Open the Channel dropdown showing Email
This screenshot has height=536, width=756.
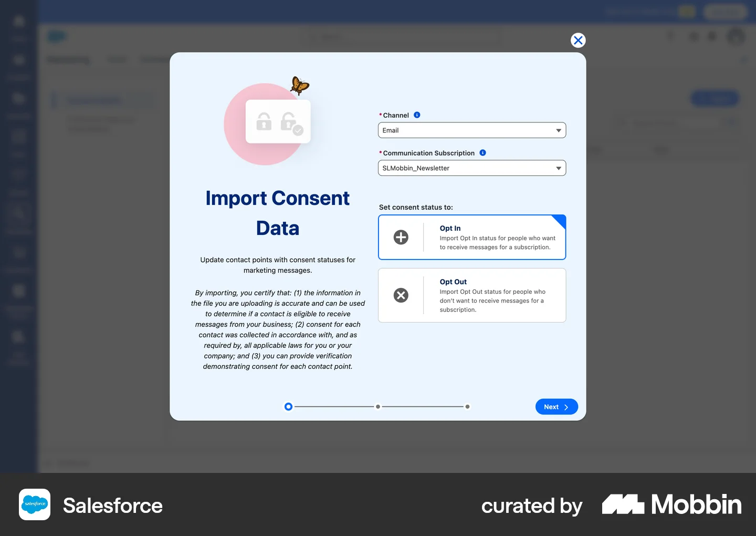[472, 130]
